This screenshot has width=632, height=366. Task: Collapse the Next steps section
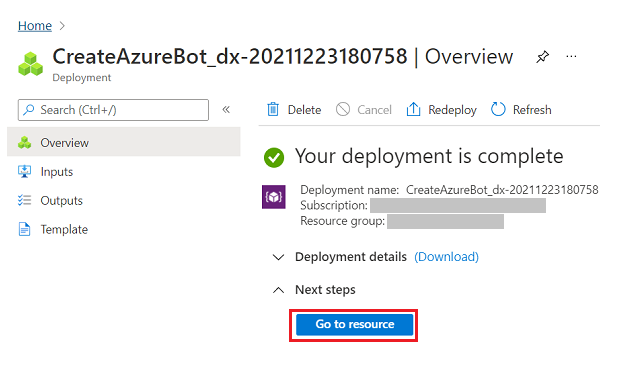click(278, 290)
